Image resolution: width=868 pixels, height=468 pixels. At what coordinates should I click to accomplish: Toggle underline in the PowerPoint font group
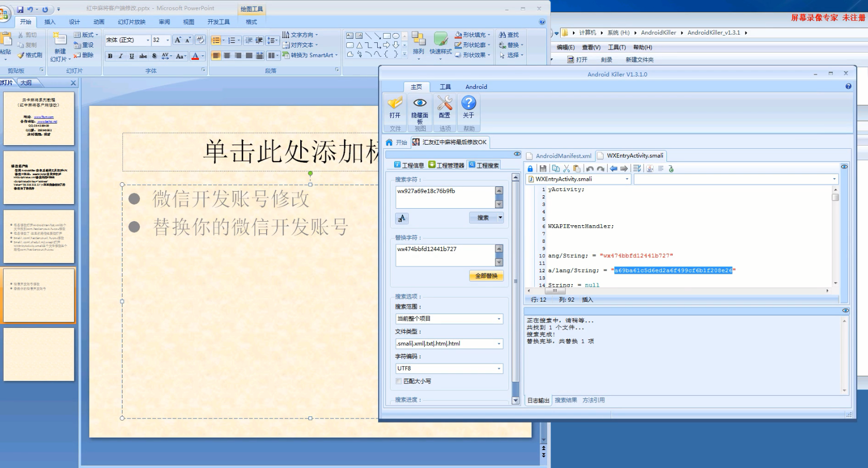132,56
